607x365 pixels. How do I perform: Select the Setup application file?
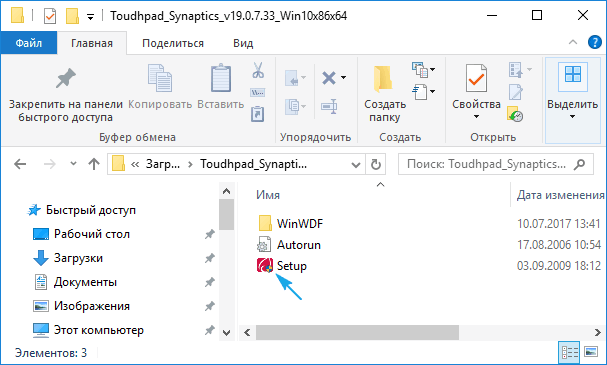tap(291, 266)
